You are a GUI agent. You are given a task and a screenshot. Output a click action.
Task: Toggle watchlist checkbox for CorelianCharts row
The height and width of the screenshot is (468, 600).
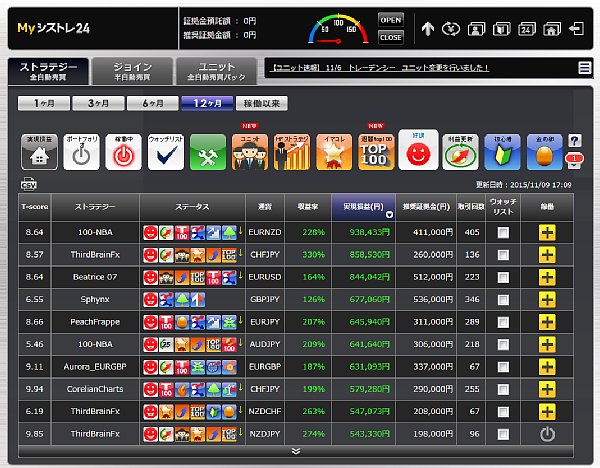click(503, 389)
